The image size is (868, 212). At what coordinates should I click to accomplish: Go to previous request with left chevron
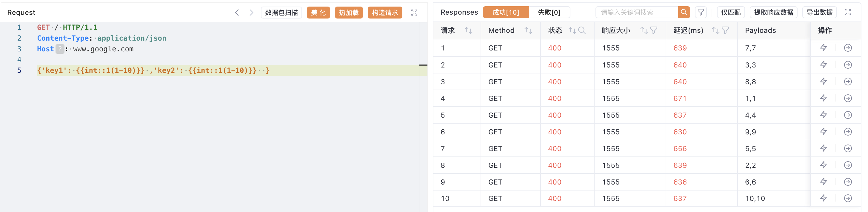237,13
